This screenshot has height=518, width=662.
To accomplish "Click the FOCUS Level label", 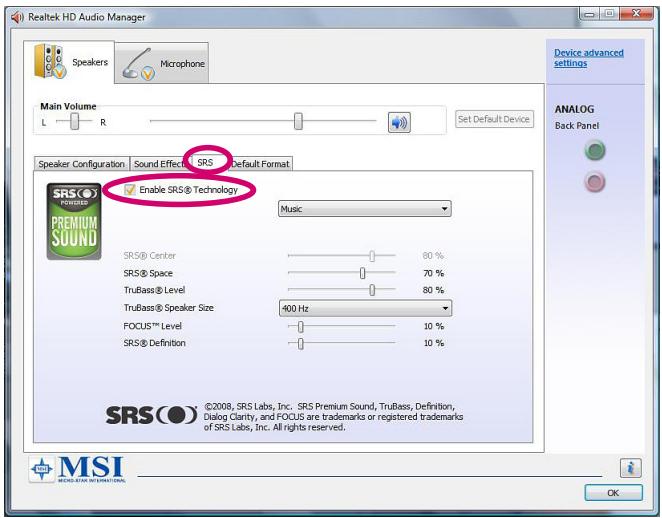I will point(152,326).
